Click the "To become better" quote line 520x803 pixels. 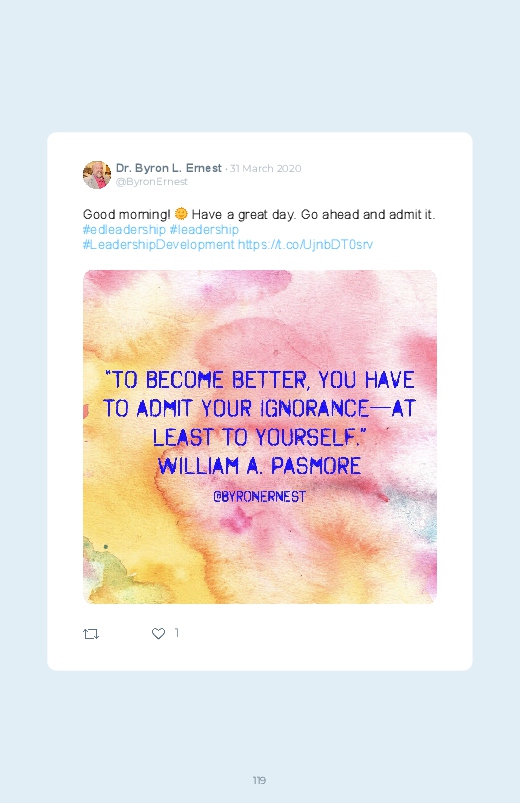(259, 380)
